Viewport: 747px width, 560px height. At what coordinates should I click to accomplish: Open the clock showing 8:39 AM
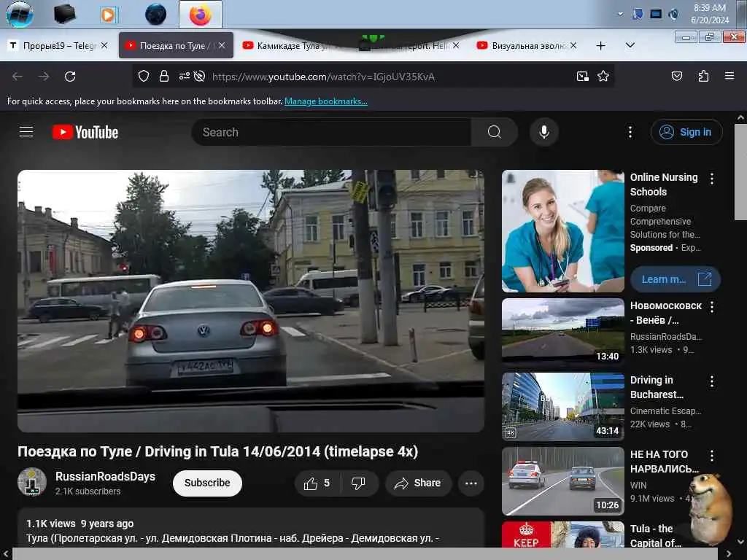[x=710, y=14]
